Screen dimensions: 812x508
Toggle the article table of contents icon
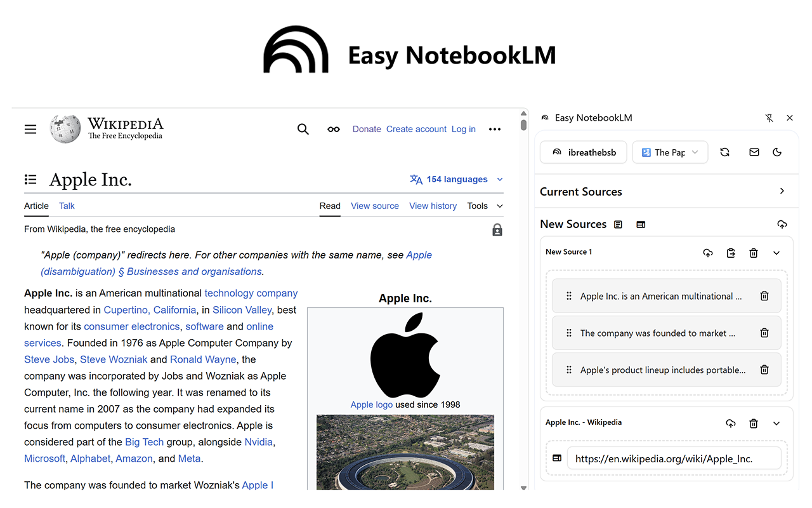(x=30, y=180)
